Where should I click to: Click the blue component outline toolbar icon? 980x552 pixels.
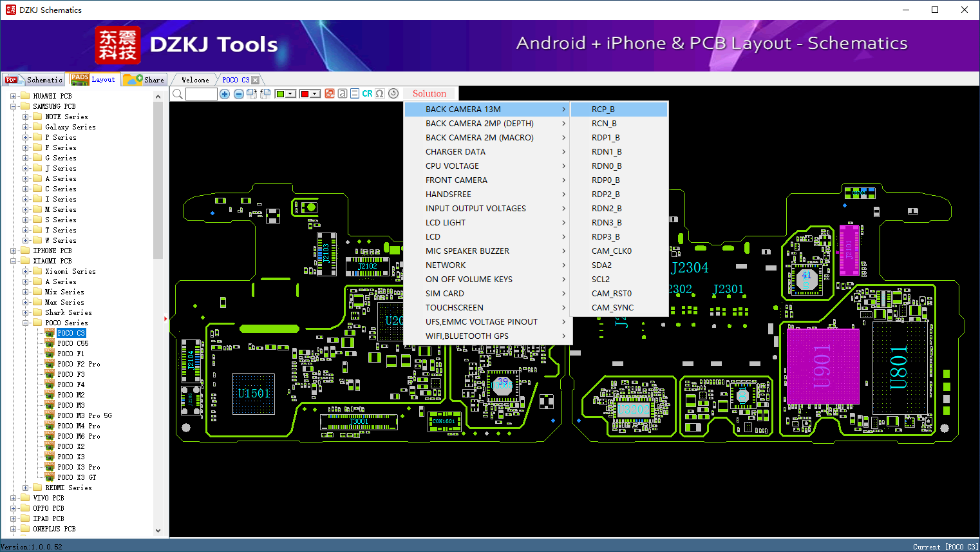tap(355, 93)
